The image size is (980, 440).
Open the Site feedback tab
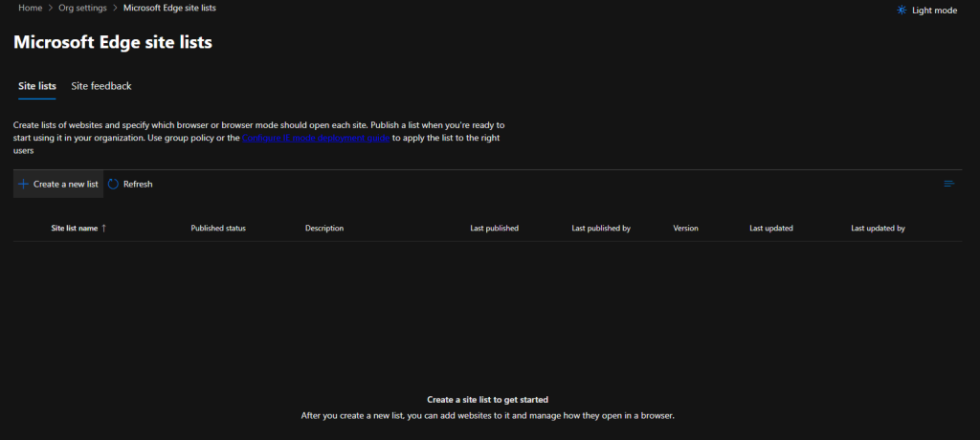101,86
